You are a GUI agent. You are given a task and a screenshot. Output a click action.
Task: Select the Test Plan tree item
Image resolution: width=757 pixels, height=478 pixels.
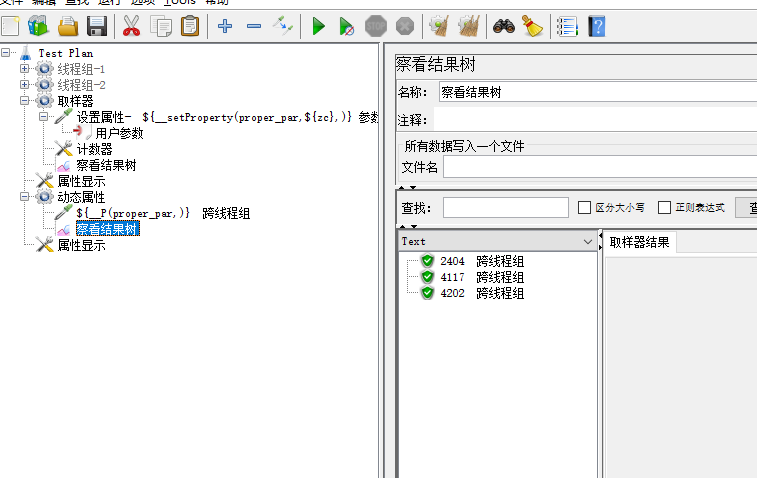pos(66,53)
